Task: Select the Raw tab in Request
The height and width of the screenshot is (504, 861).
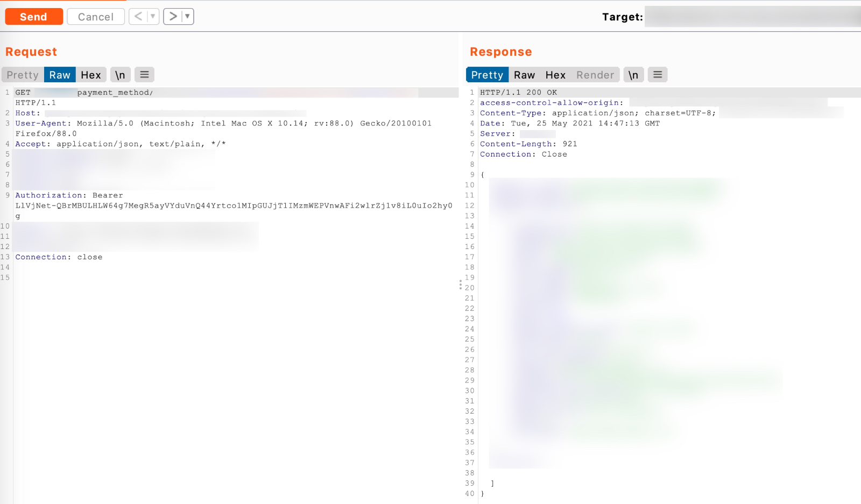Action: [x=60, y=75]
